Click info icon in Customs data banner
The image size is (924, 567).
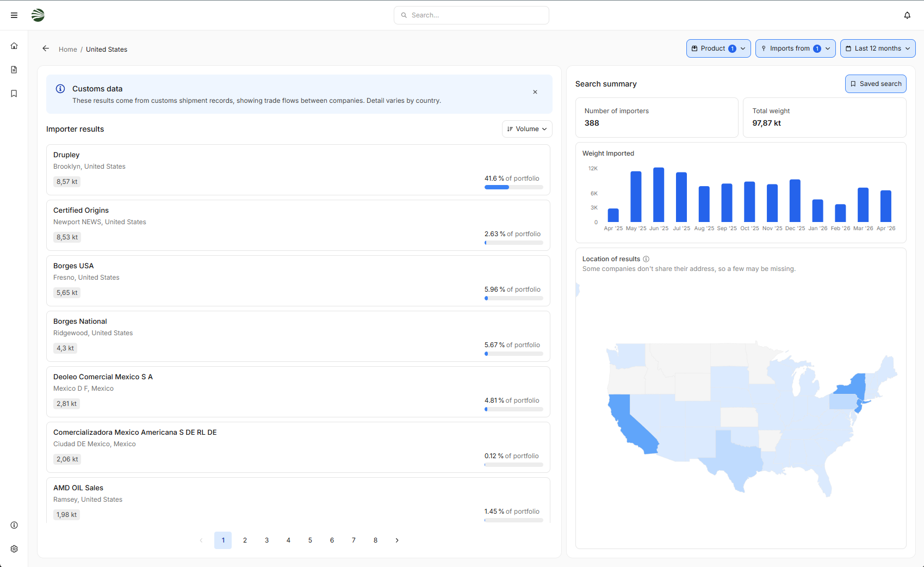pos(60,89)
